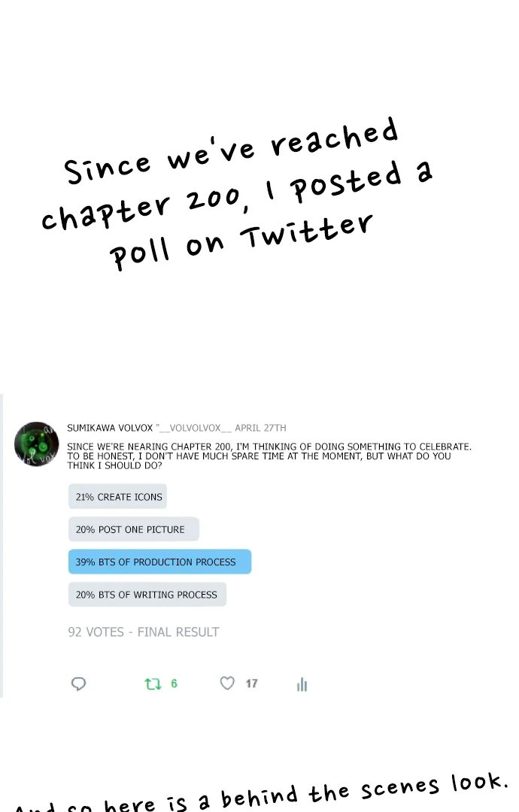This screenshot has width=519, height=812.
Task: Click the APRIL 27TH tweet date
Action: (x=260, y=428)
